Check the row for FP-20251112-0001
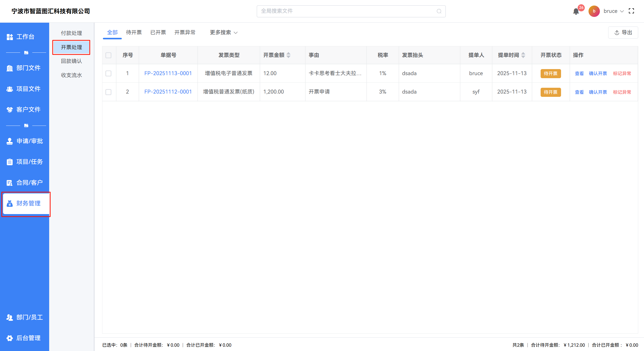This screenshot has height=351, width=644. [x=108, y=92]
